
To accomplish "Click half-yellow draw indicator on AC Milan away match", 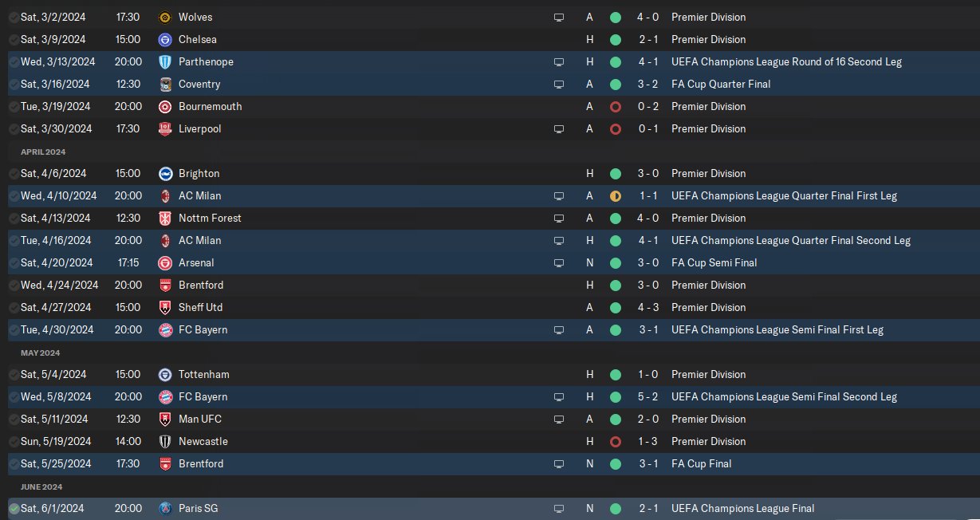I will coord(615,195).
